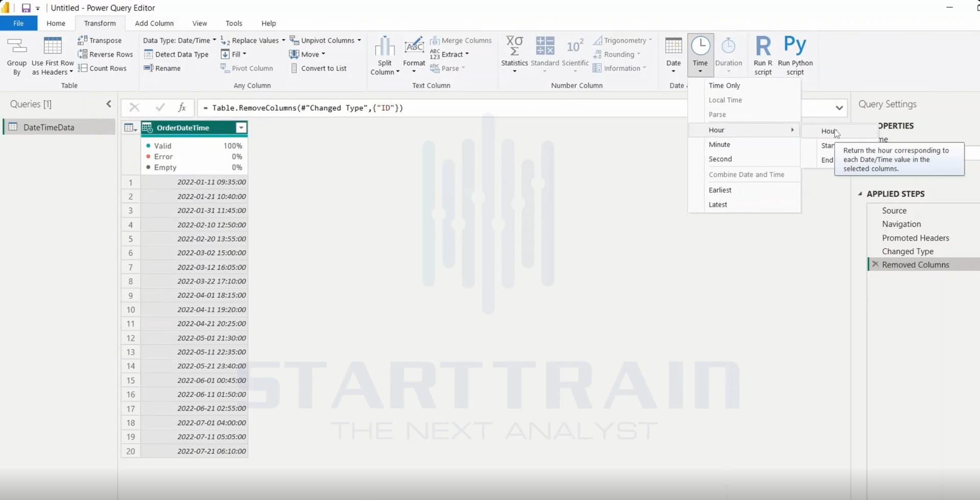
Task: Click the fx insert step button
Action: 182,107
